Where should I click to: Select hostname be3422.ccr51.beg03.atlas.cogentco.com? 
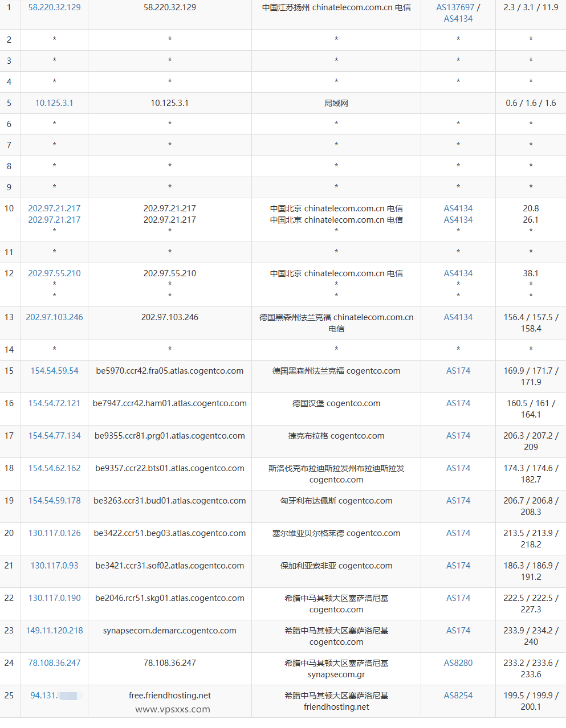(170, 533)
